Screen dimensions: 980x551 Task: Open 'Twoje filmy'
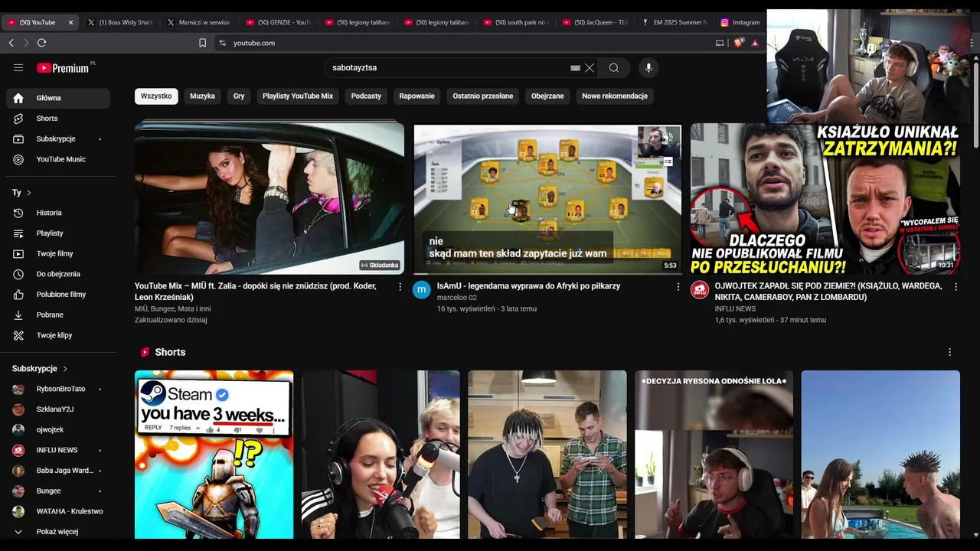[x=58, y=253]
